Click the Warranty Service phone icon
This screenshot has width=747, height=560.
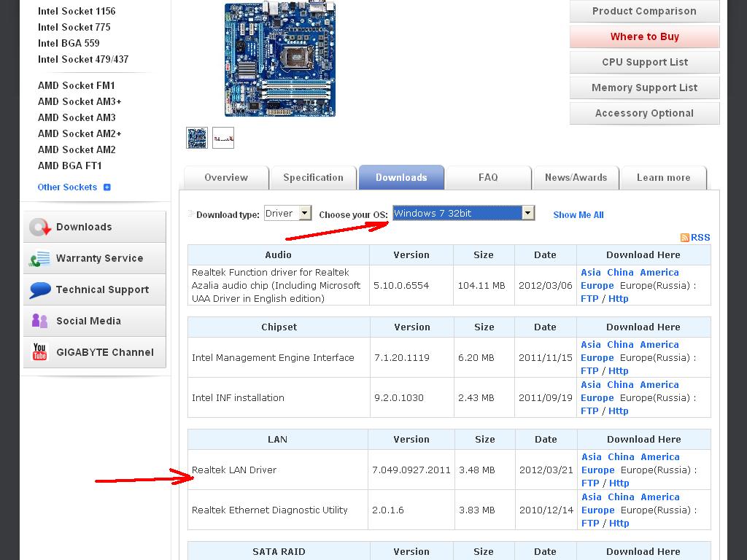[39, 259]
